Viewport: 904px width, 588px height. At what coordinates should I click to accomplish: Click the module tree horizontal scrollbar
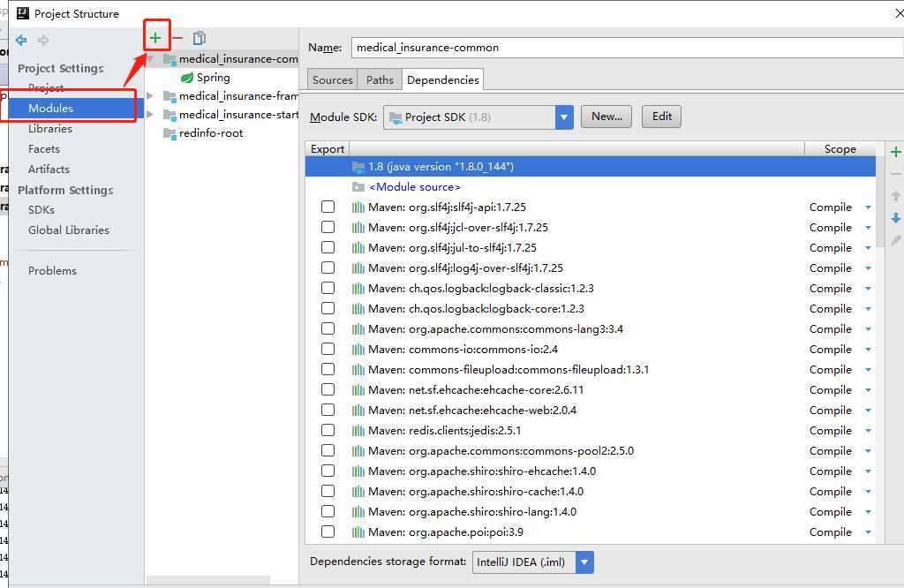pos(208,579)
